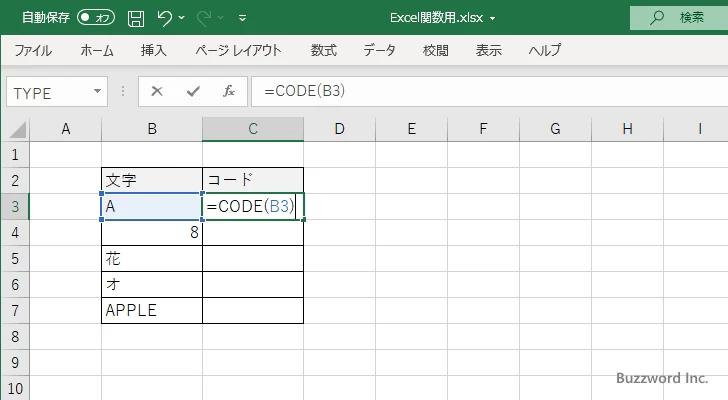The height and width of the screenshot is (400, 728).
Task: Switch to the 表示 tab
Action: pos(488,50)
